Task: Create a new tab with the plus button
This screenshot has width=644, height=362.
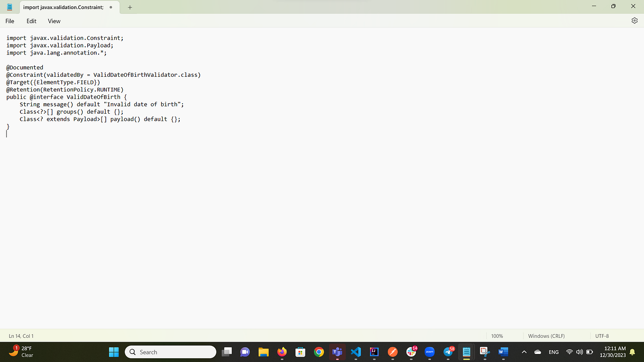Action: (x=130, y=7)
